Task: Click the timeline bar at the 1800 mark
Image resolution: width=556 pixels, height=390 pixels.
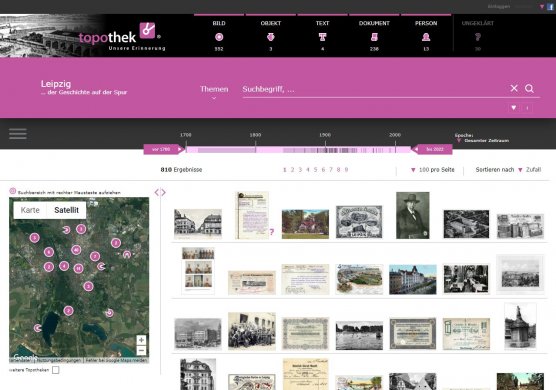Action: pos(255,150)
